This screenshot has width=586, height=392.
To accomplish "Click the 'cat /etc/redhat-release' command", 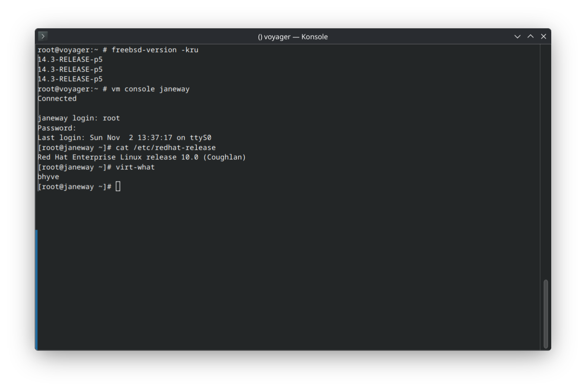I will coord(166,148).
